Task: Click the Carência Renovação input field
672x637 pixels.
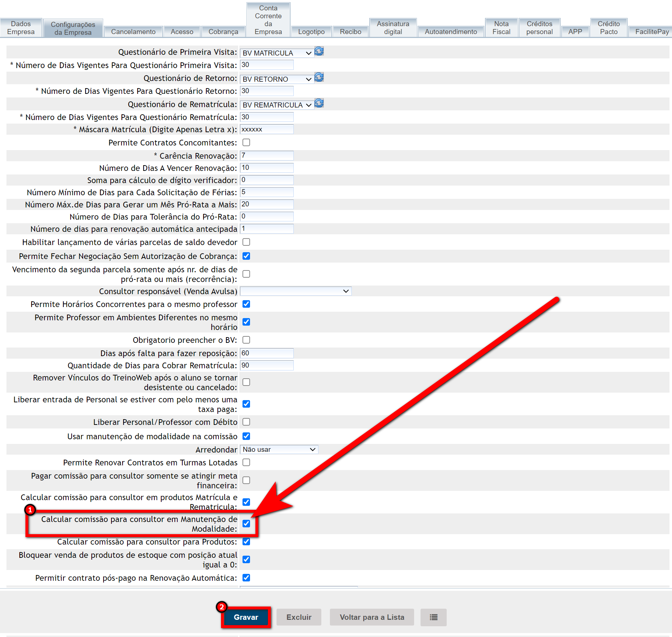Action: coord(267,155)
